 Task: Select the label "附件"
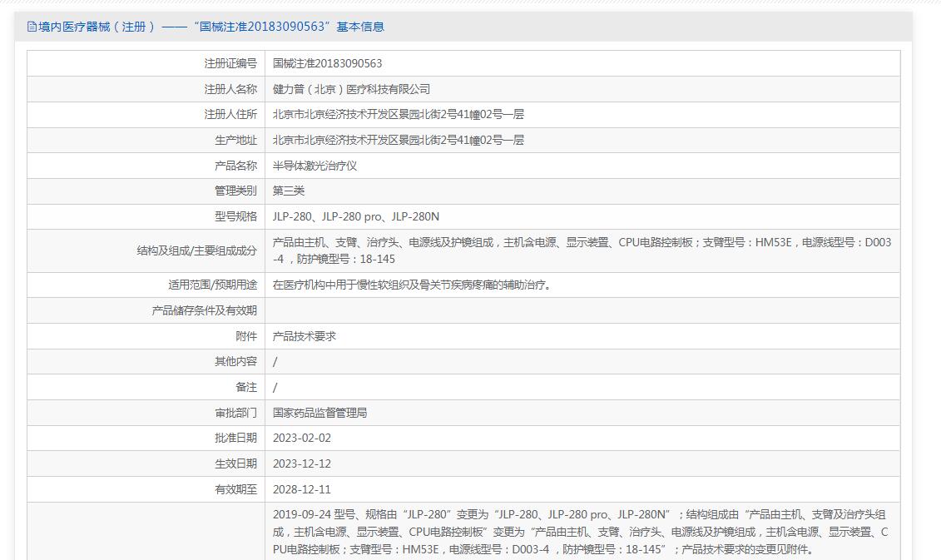point(246,336)
